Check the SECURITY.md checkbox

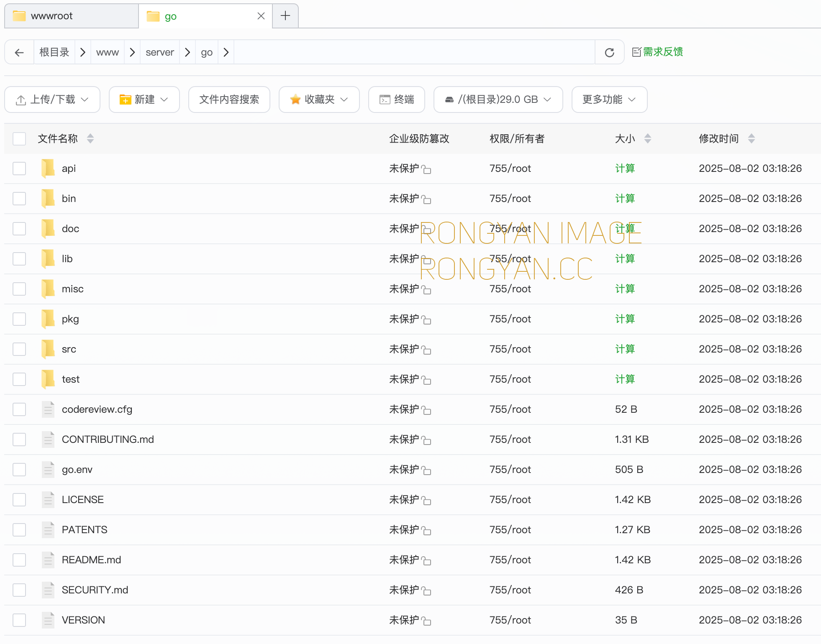click(19, 590)
